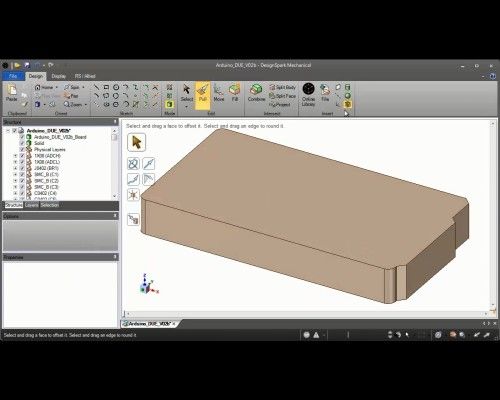Toggle visibility checkbox for 1X08 (ADCH)
This screenshot has height=400, width=500.
click(22, 156)
